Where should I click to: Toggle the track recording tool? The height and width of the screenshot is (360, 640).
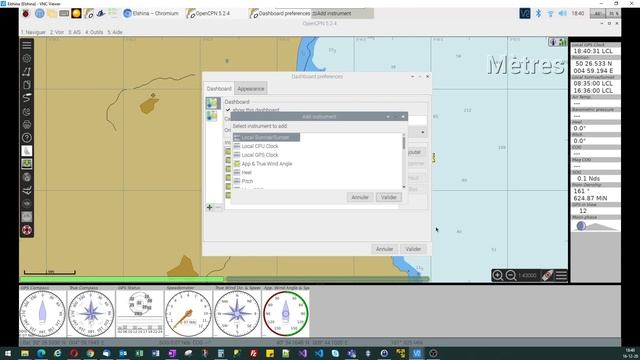(27, 98)
